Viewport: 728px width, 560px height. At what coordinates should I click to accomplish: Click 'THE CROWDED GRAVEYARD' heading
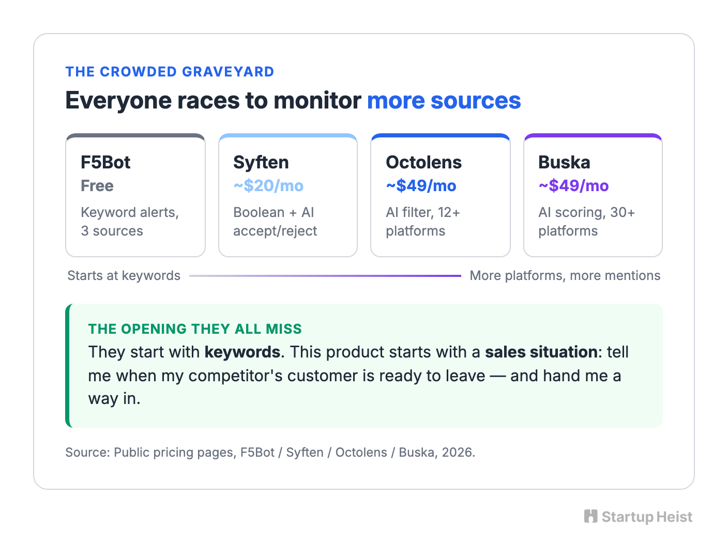pos(170,72)
